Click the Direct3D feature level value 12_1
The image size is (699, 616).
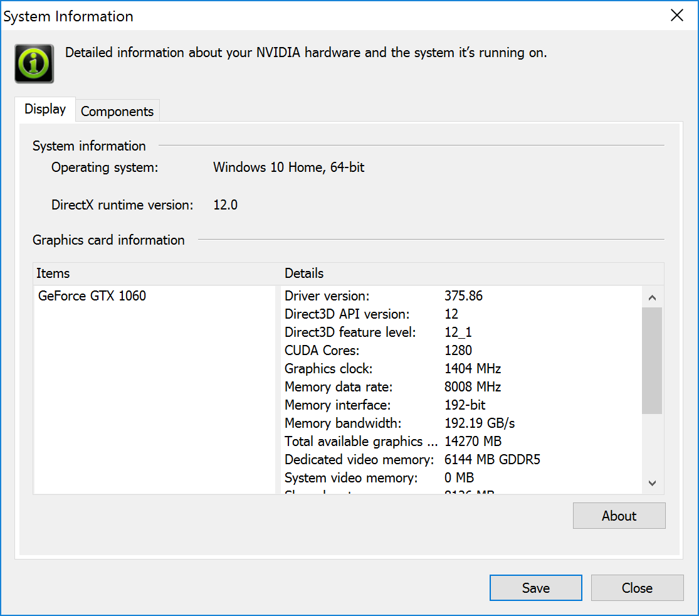[458, 332]
